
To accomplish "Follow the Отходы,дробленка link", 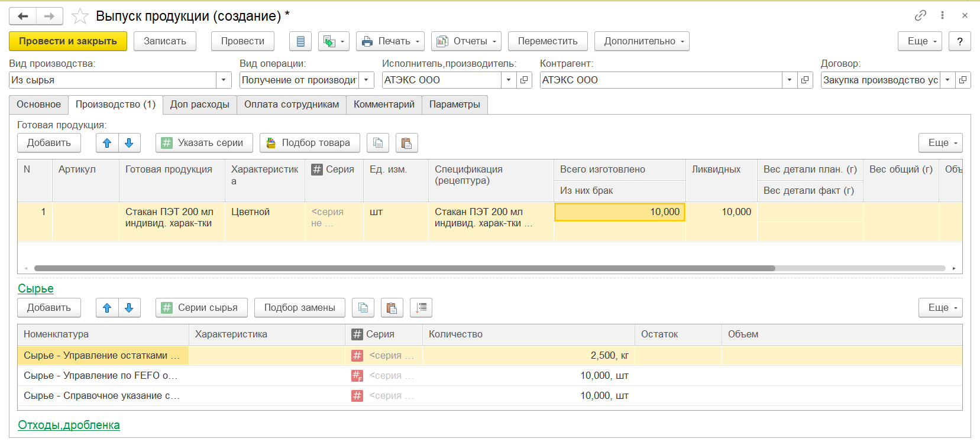I will tap(69, 425).
